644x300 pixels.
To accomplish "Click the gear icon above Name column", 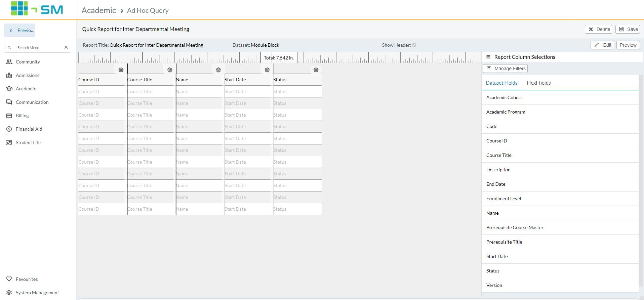I will 218,70.
